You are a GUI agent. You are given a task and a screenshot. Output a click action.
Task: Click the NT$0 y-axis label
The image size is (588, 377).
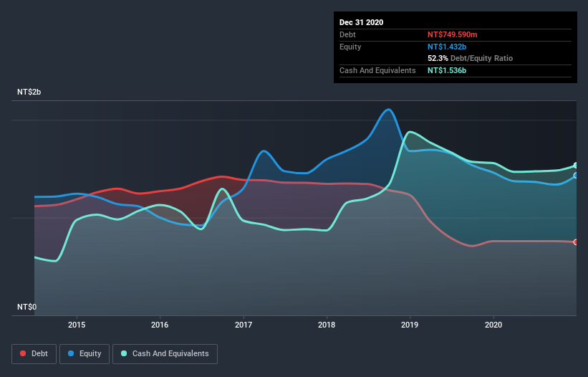click(x=26, y=307)
